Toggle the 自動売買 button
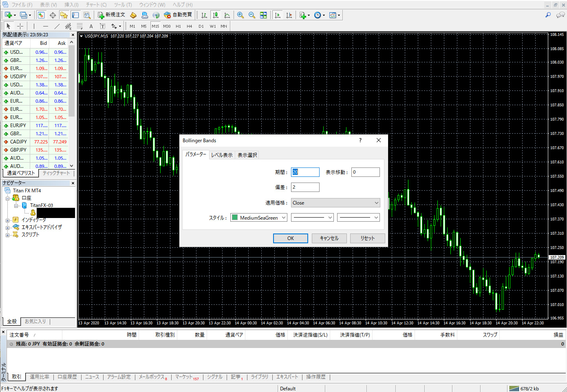567x392 pixels. click(178, 15)
